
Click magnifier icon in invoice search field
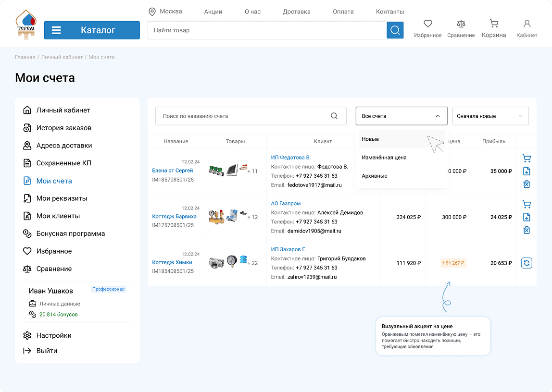tap(334, 116)
